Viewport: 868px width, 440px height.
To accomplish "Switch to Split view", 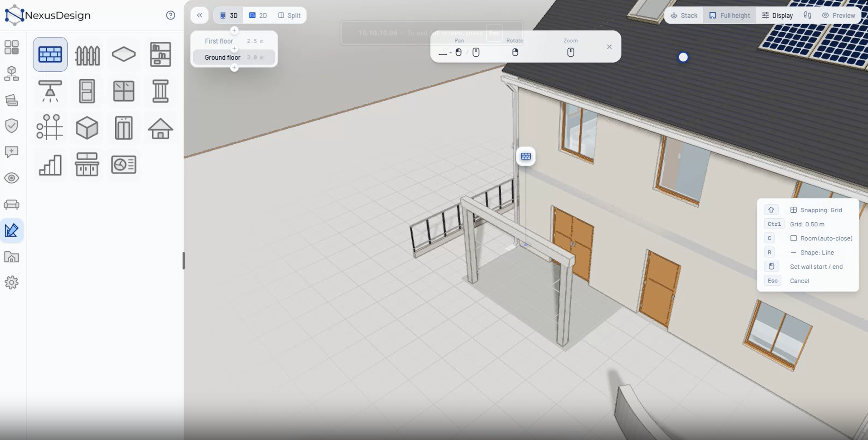I will coord(289,15).
